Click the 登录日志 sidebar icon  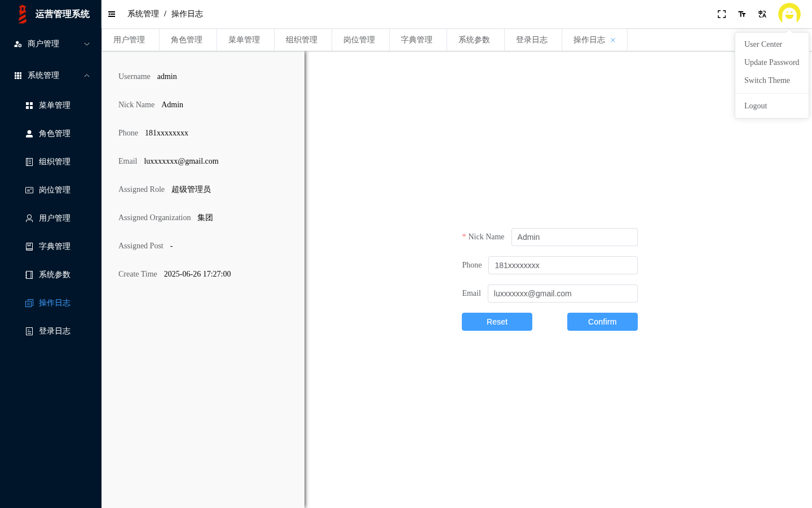(x=29, y=331)
